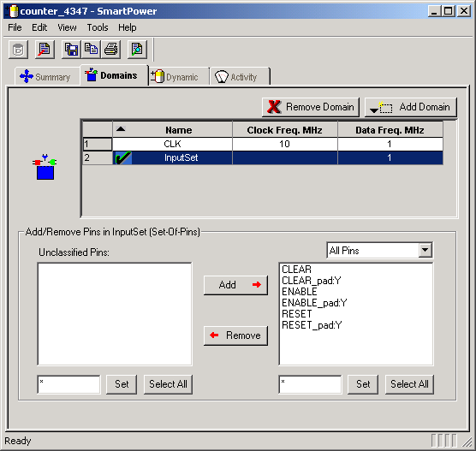Click the Remove Domain button
The image size is (476, 451).
(x=311, y=107)
